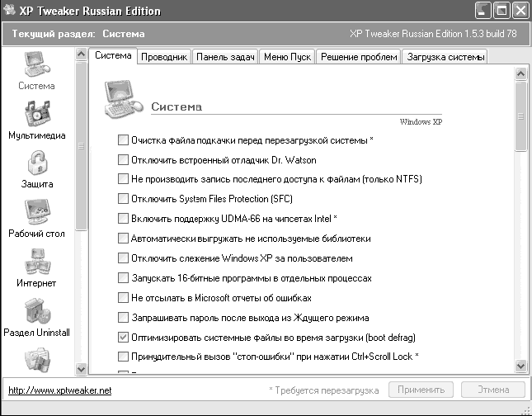532x416 pixels.
Task: Click the Требуется перезагрузка note
Action: tap(324, 390)
